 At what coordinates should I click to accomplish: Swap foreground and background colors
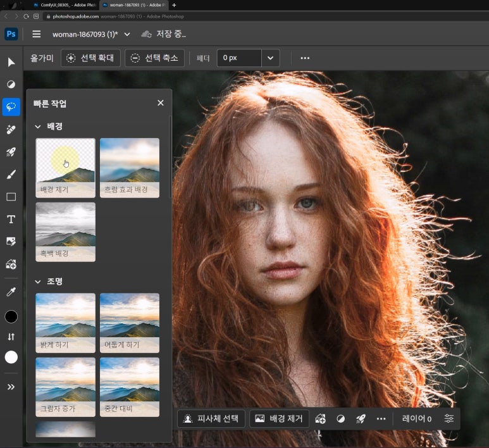click(11, 337)
